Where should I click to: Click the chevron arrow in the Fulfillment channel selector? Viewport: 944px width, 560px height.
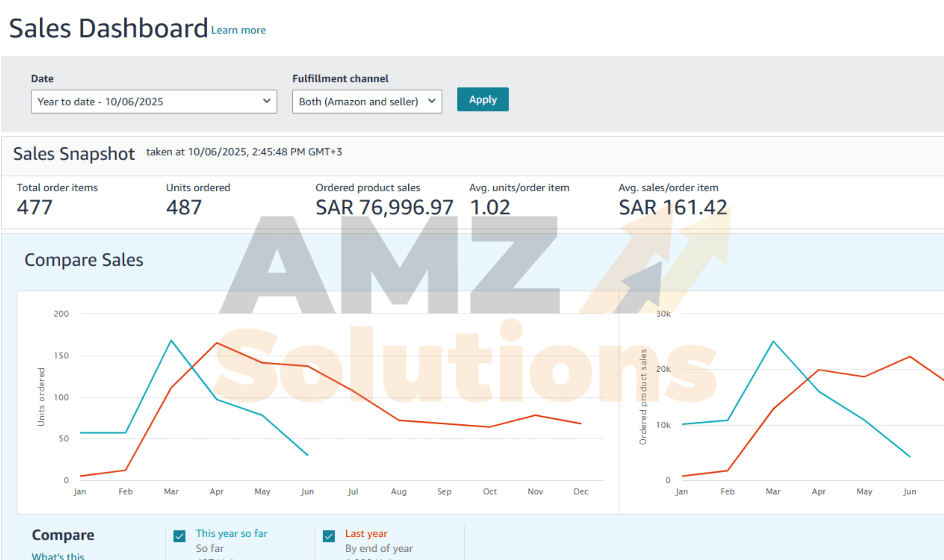(431, 101)
